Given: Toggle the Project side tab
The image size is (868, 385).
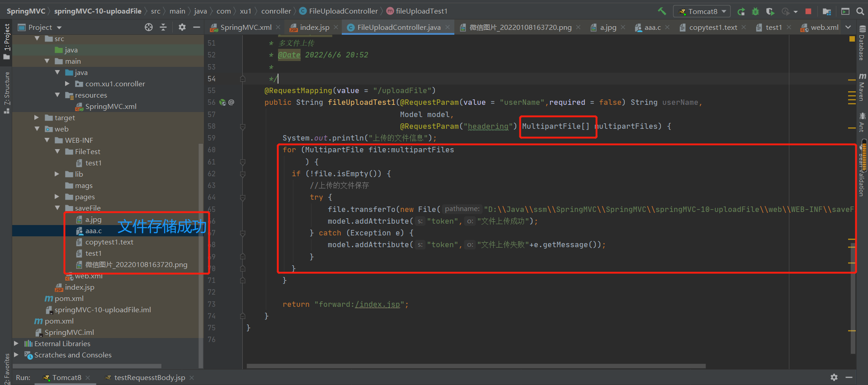Looking at the screenshot, I should tap(6, 42).
